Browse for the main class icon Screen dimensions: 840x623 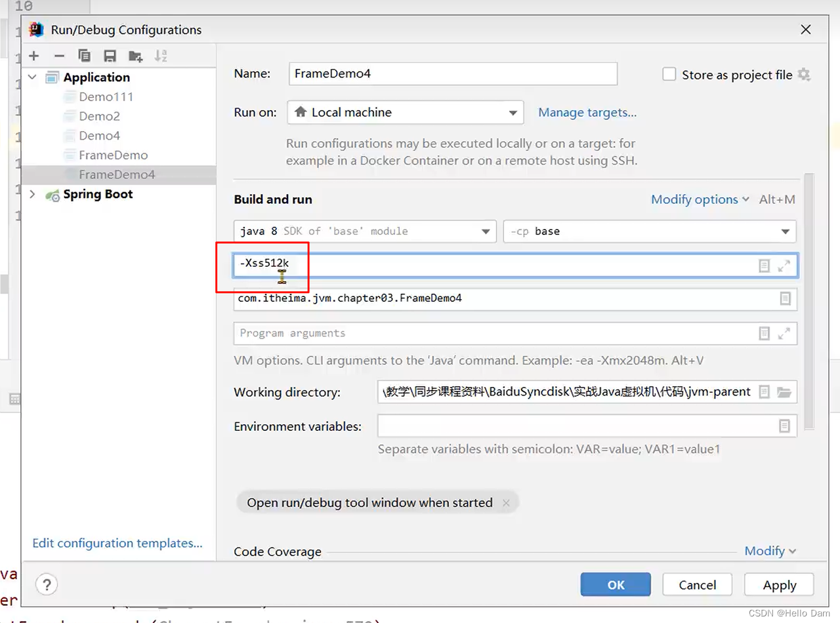pos(785,298)
